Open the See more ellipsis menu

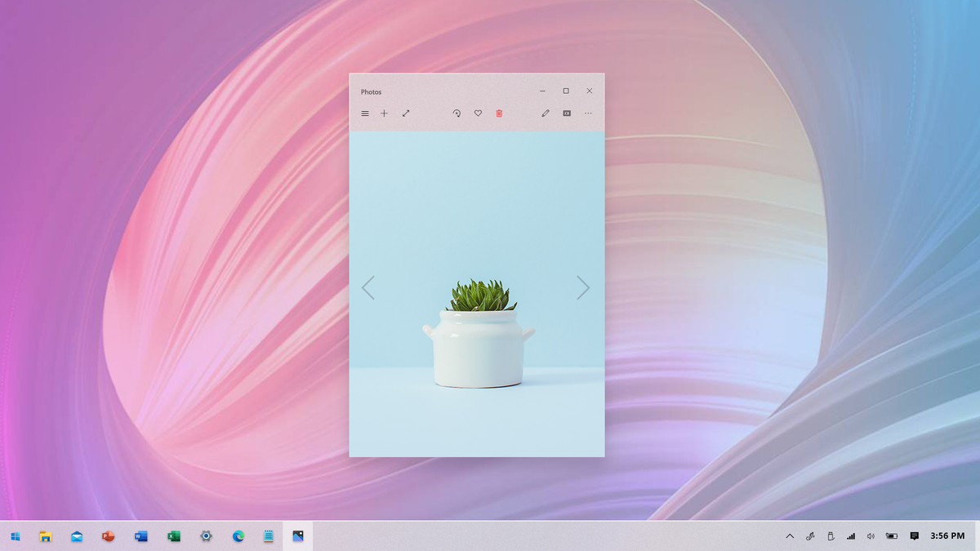click(x=588, y=113)
